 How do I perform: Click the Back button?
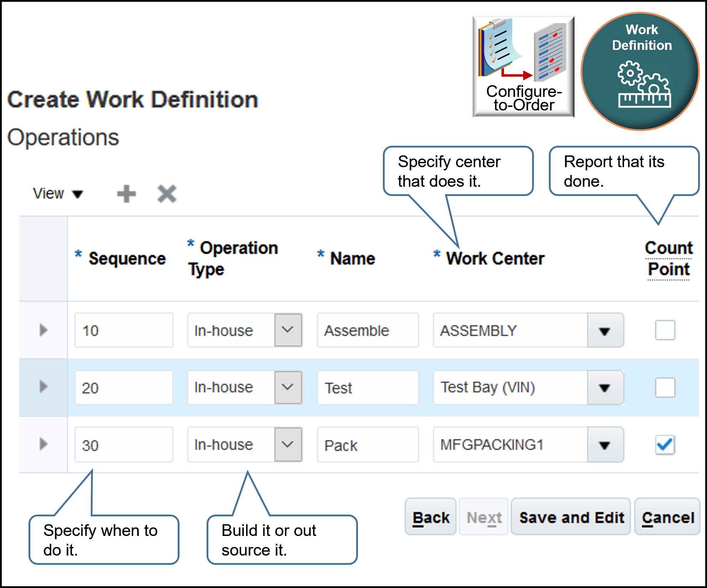click(430, 517)
